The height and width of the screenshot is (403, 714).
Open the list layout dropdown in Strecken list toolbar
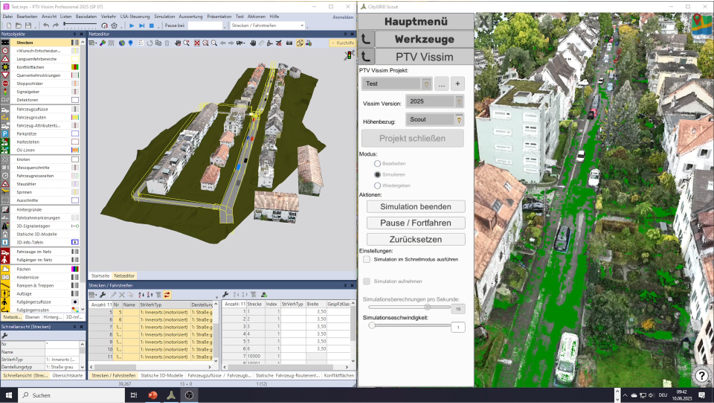94,295
